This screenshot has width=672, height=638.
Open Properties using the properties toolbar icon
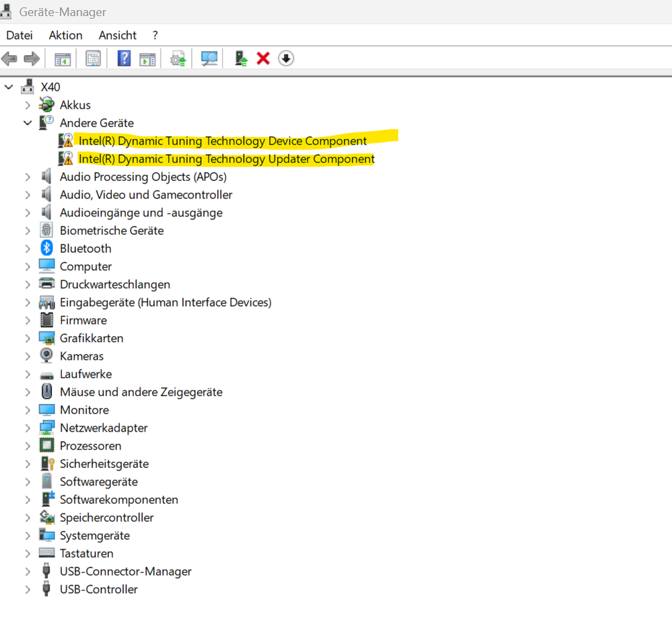[93, 58]
